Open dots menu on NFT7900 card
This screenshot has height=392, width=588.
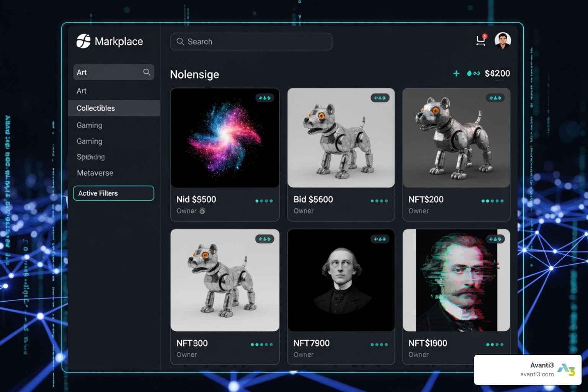(x=379, y=345)
